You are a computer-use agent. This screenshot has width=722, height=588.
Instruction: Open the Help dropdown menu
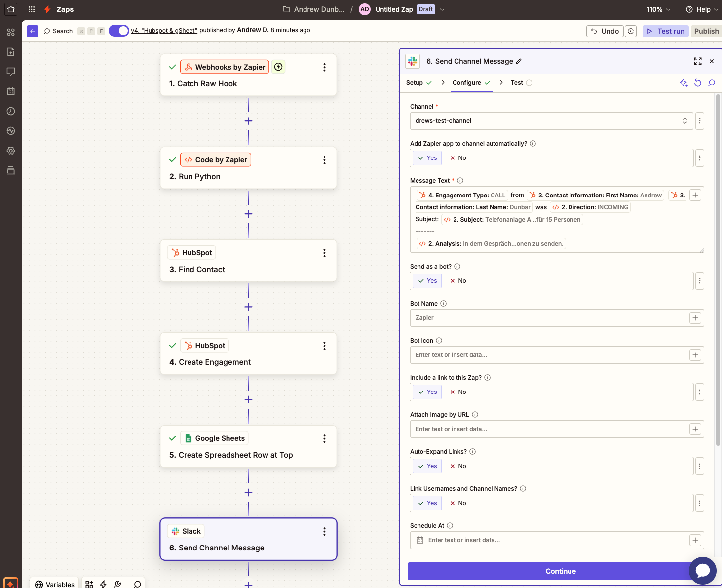click(702, 9)
